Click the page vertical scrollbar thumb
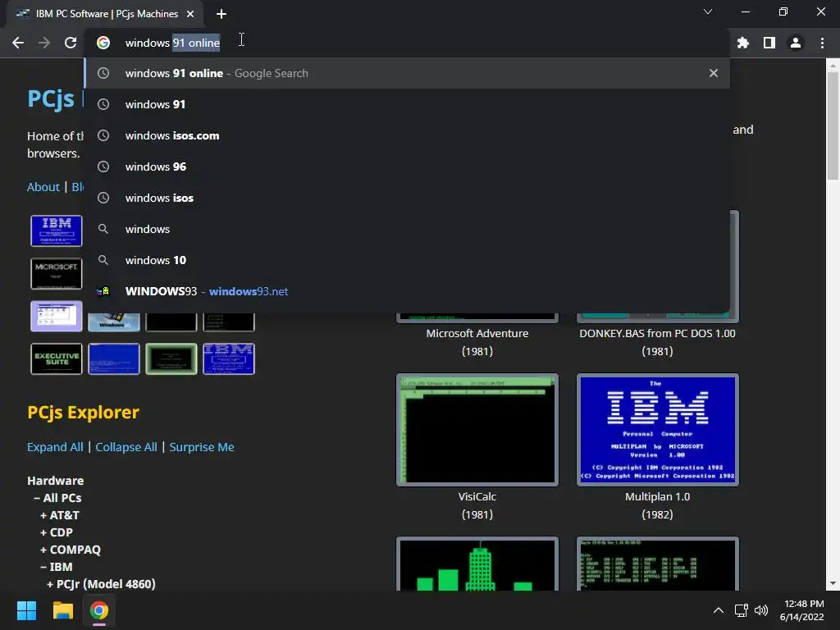 pyautogui.click(x=833, y=126)
